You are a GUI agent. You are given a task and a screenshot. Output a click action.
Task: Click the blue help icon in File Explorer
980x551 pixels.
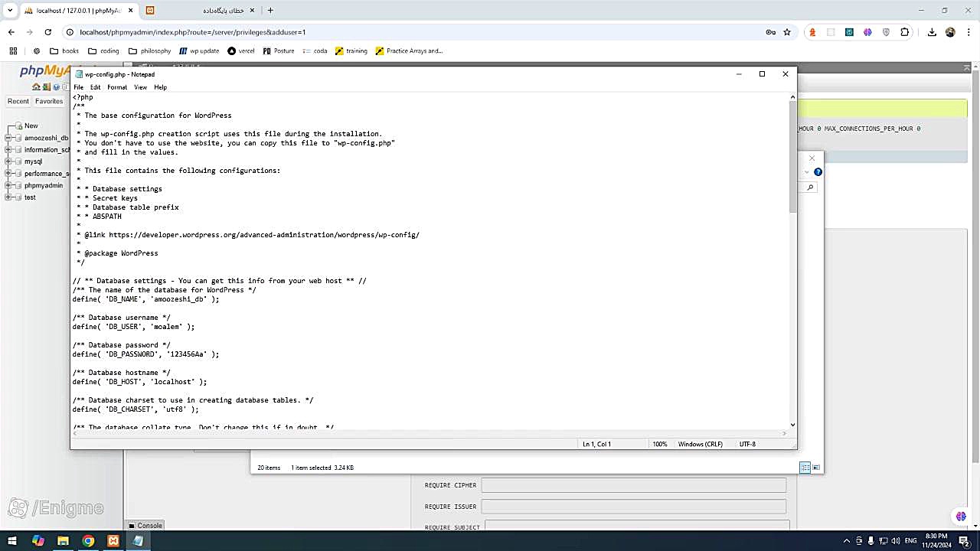pos(818,172)
